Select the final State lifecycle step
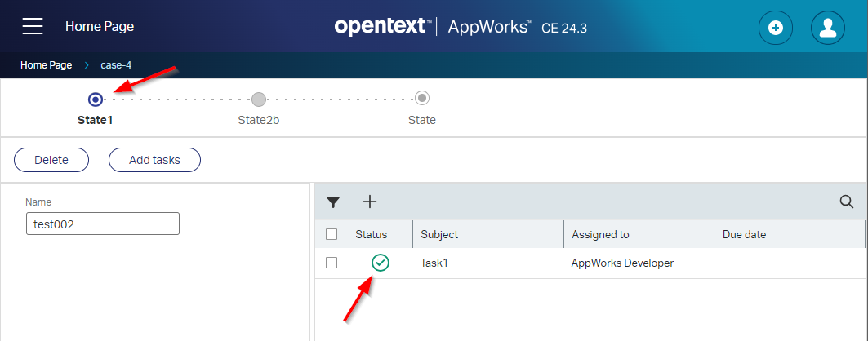This screenshot has width=868, height=341. click(x=422, y=99)
